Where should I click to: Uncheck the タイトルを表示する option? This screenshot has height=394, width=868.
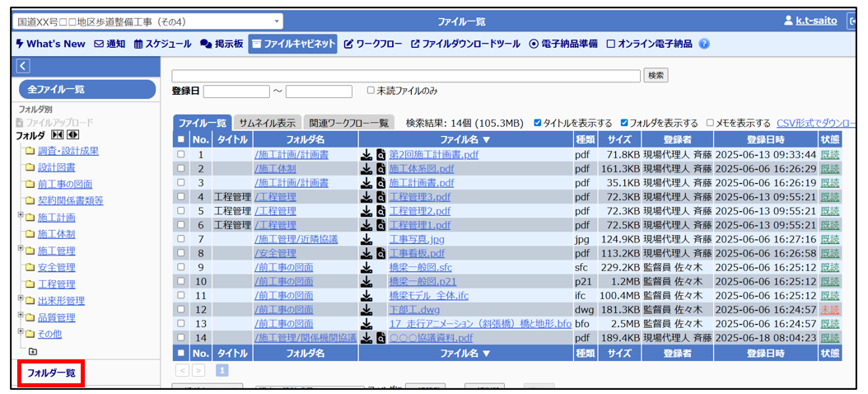538,124
